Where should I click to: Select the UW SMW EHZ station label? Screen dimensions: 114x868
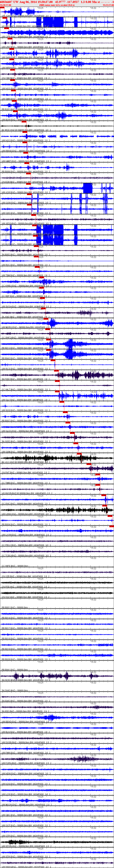pyautogui.click(x=26, y=99)
